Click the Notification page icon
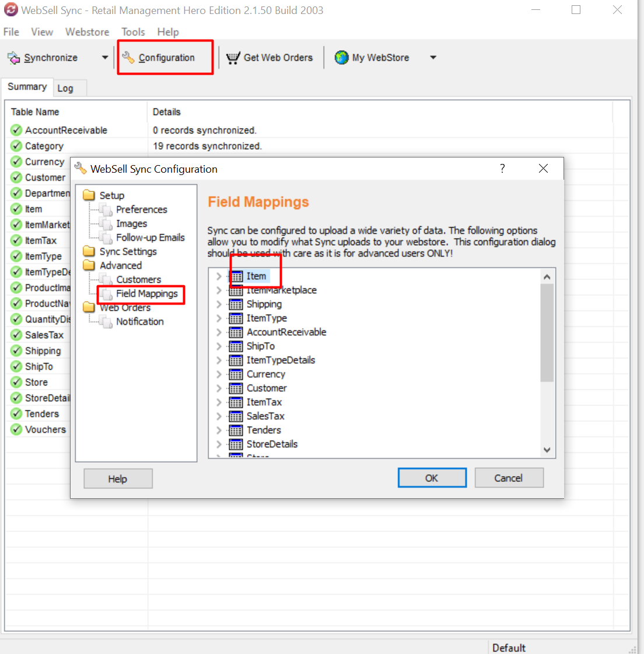The image size is (644, 654). [x=107, y=322]
